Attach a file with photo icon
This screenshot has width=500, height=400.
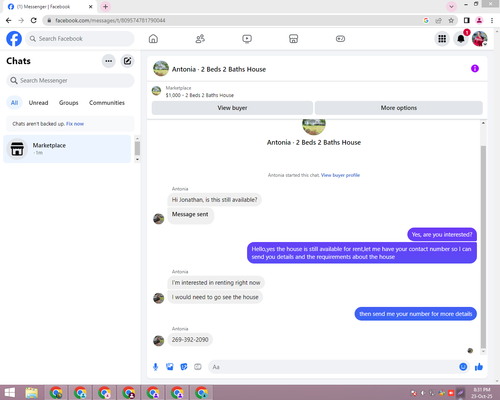coord(170,367)
